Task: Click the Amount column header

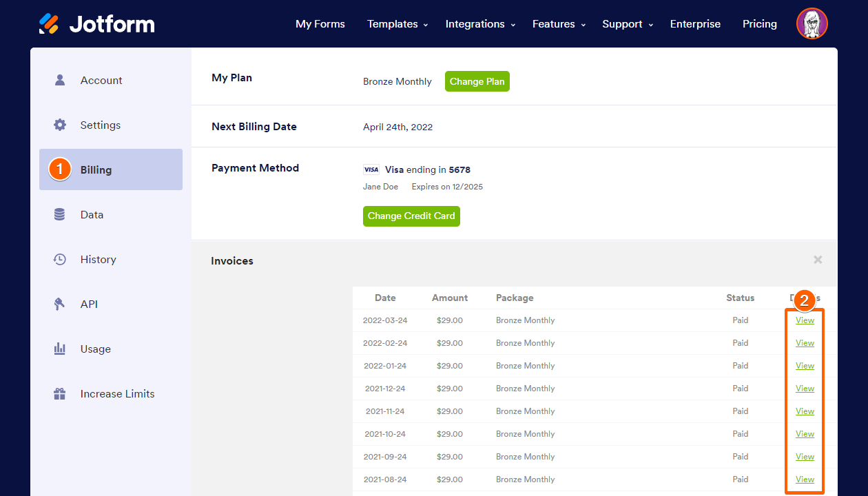Action: point(450,298)
